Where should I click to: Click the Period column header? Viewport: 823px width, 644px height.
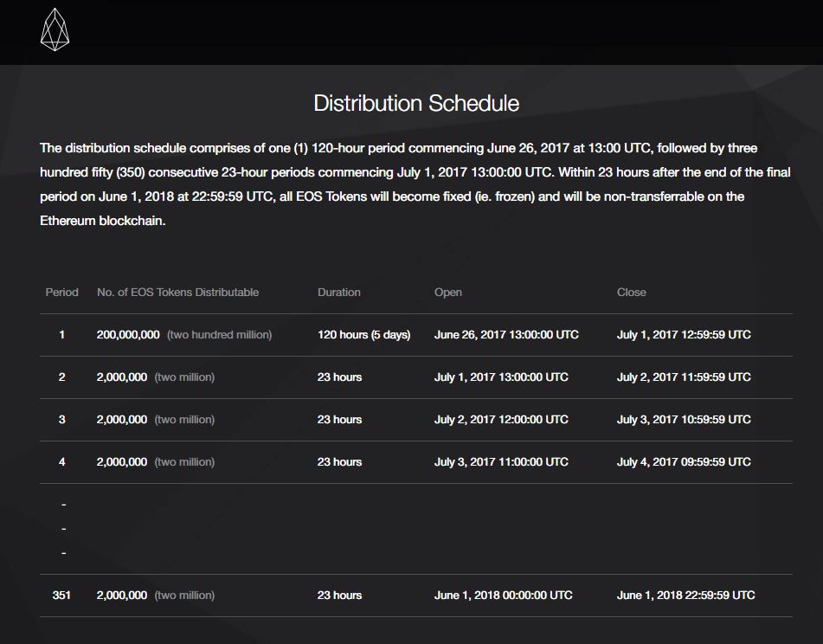click(x=61, y=293)
